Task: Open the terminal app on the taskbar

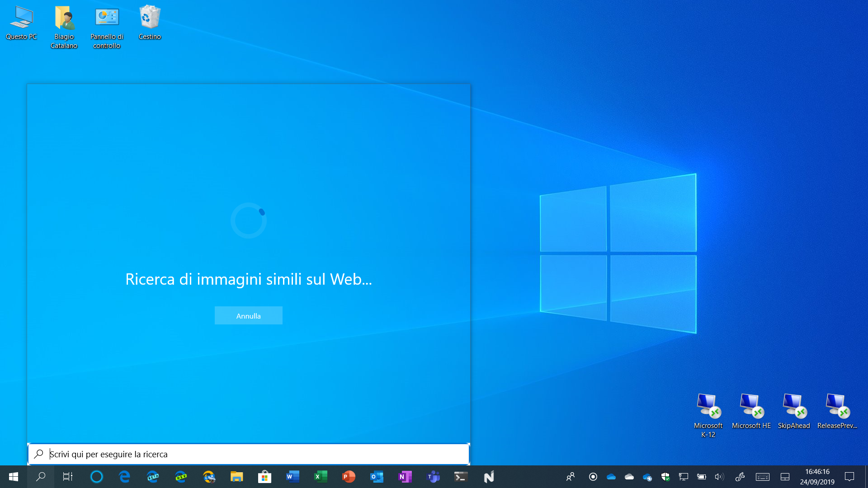Action: point(461,477)
